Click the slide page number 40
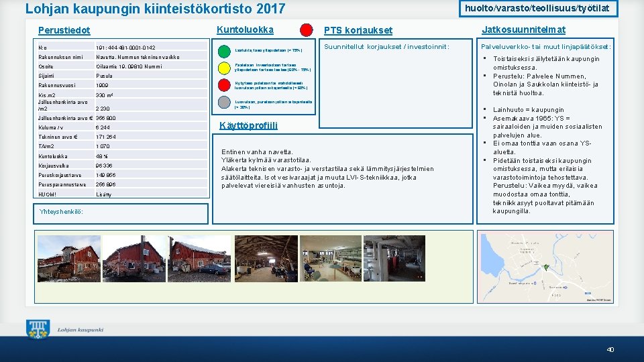644x362 pixels. pyautogui.click(x=610, y=350)
